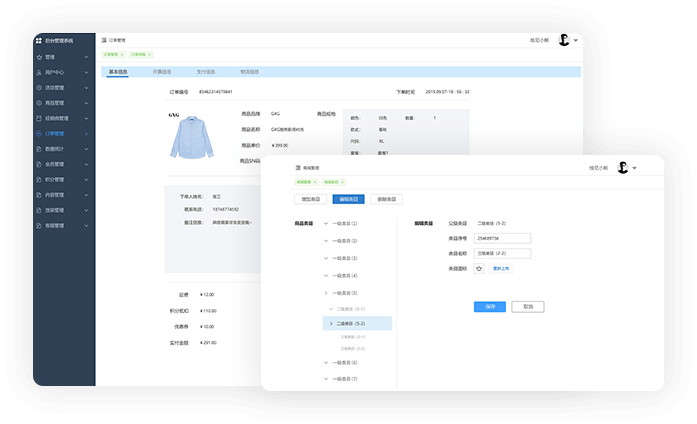Click the user avatar in the front window
The image size is (697, 424).
(622, 168)
